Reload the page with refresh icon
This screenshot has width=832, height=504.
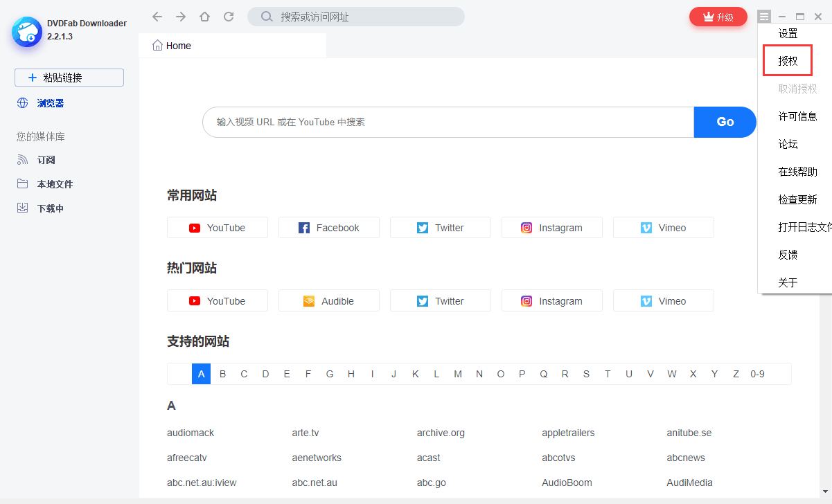pyautogui.click(x=229, y=17)
